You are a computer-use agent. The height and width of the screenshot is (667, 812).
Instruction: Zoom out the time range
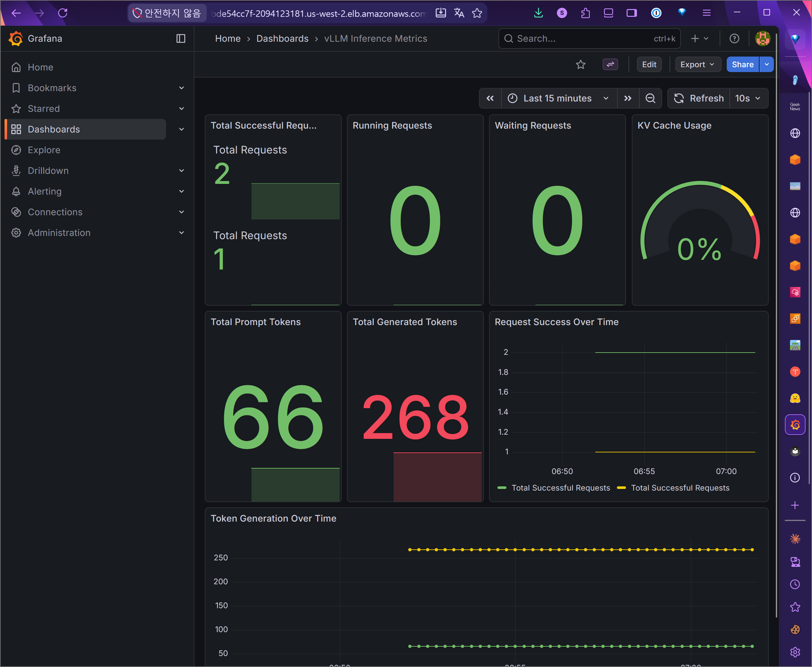pyautogui.click(x=650, y=98)
